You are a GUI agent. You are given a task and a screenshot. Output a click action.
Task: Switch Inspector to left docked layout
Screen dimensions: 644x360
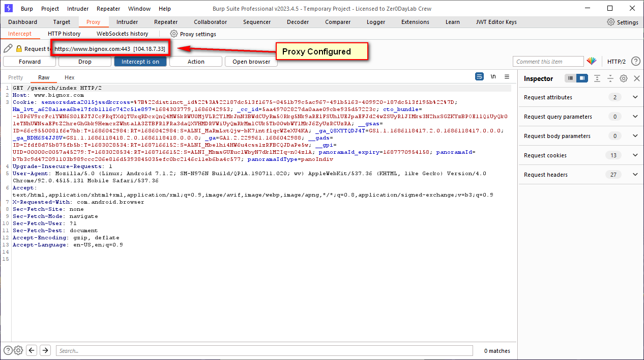[571, 78]
